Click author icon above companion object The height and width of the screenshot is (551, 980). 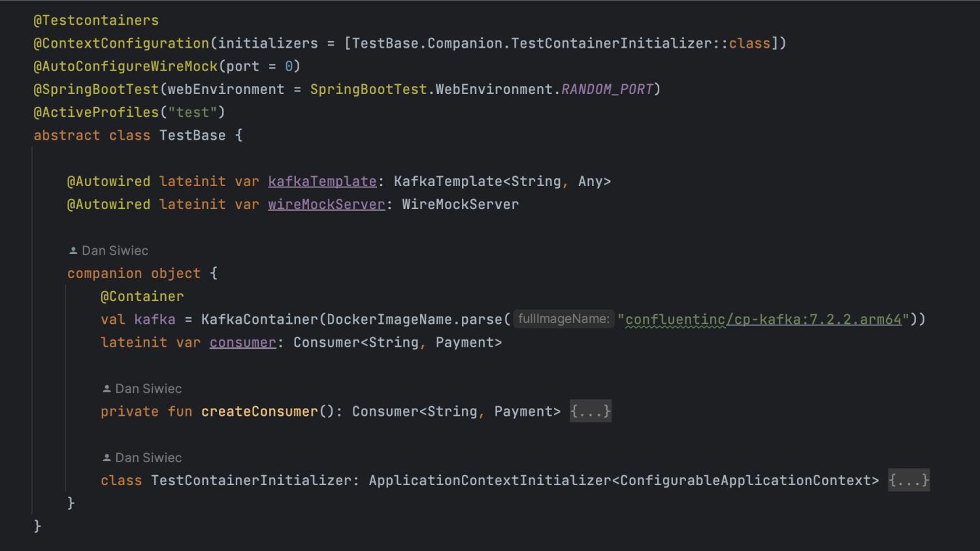(x=73, y=251)
